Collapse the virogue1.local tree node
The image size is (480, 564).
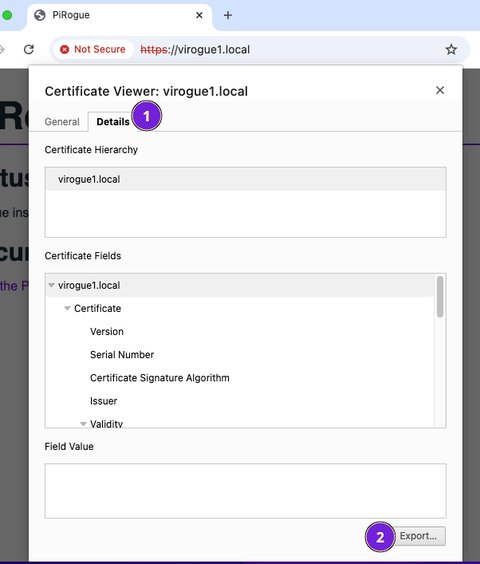pos(51,285)
